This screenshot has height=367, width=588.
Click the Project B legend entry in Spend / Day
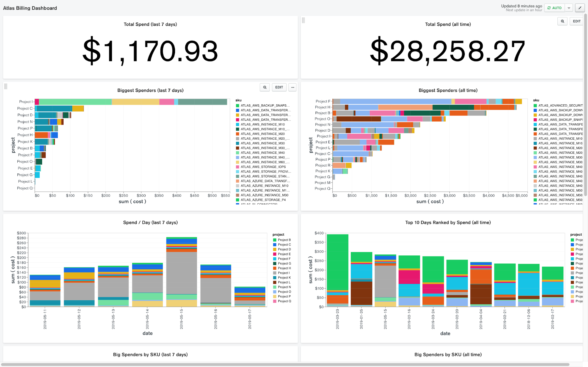tap(284, 240)
